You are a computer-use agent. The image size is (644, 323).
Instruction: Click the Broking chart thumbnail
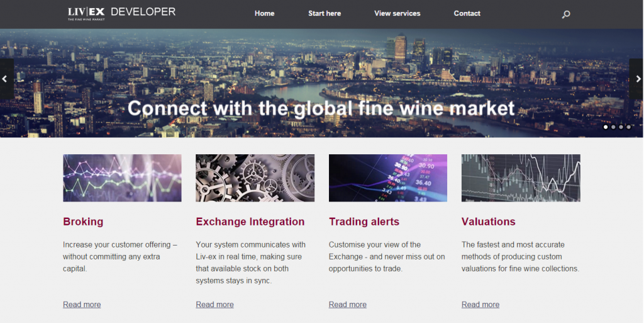coord(122,178)
